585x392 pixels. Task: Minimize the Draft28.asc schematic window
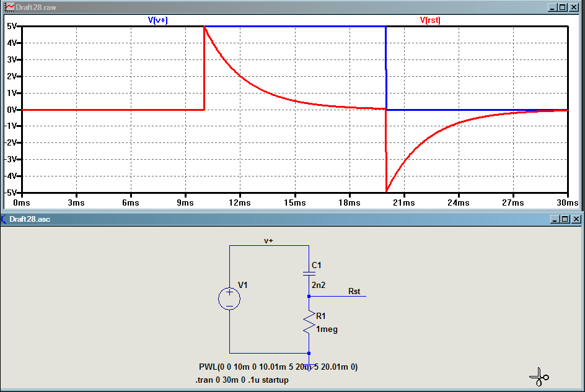pos(555,219)
